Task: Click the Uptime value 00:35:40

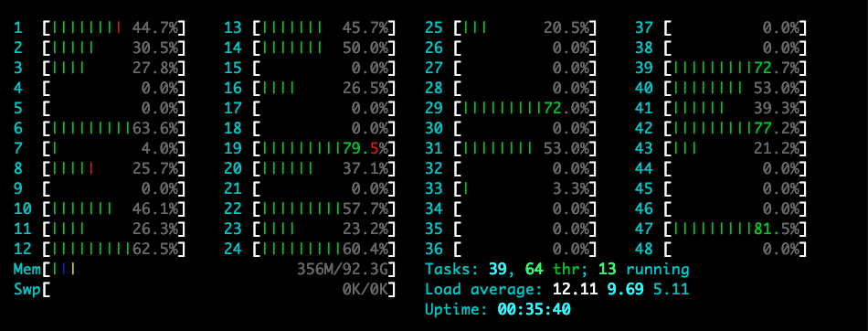Action: 534,309
